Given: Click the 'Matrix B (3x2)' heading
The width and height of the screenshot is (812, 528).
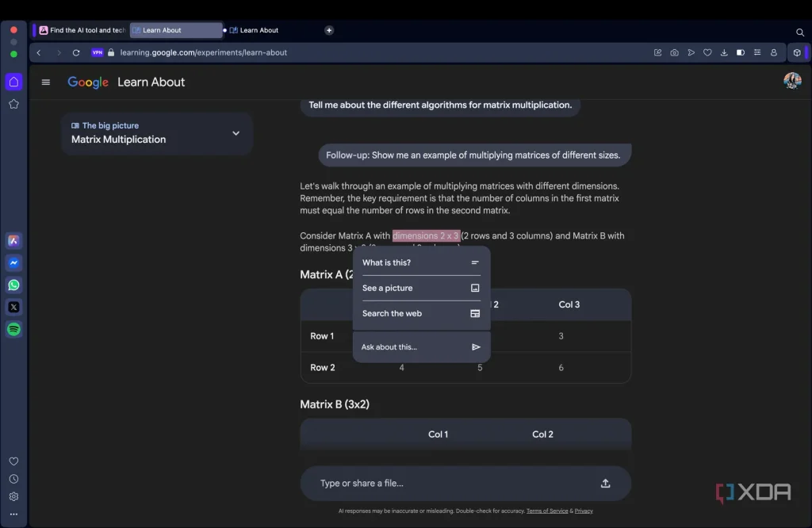Looking at the screenshot, I should point(335,404).
